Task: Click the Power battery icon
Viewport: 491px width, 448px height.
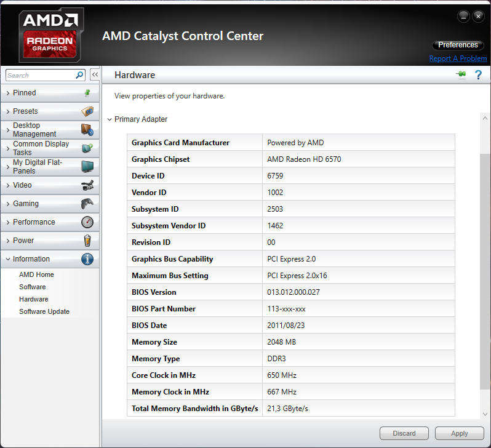Action: (87, 241)
